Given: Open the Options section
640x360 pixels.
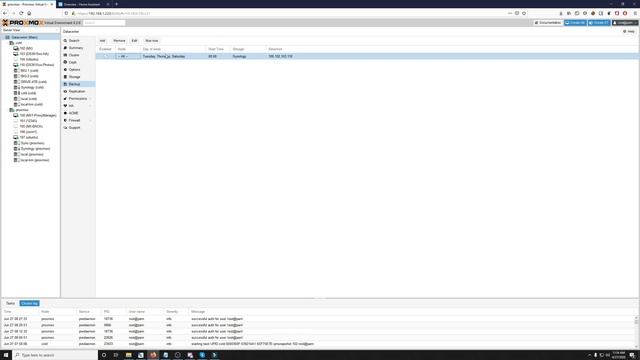Looking at the screenshot, I should click(74, 70).
